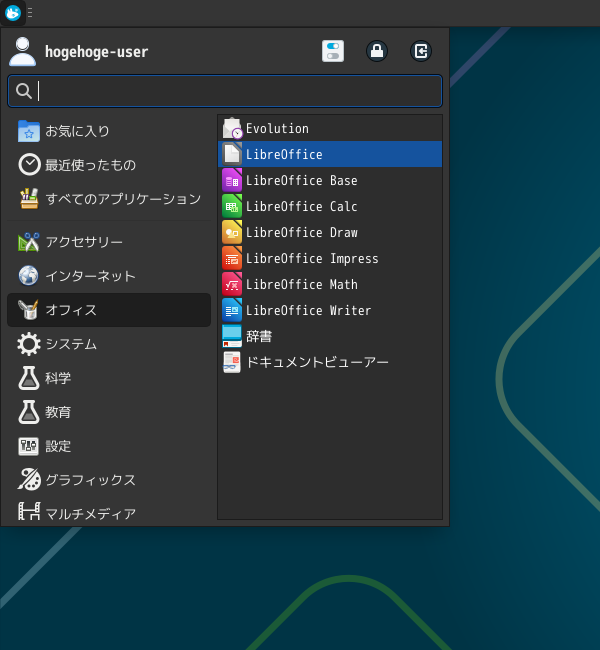Select the システム system category

pyautogui.click(x=71, y=344)
